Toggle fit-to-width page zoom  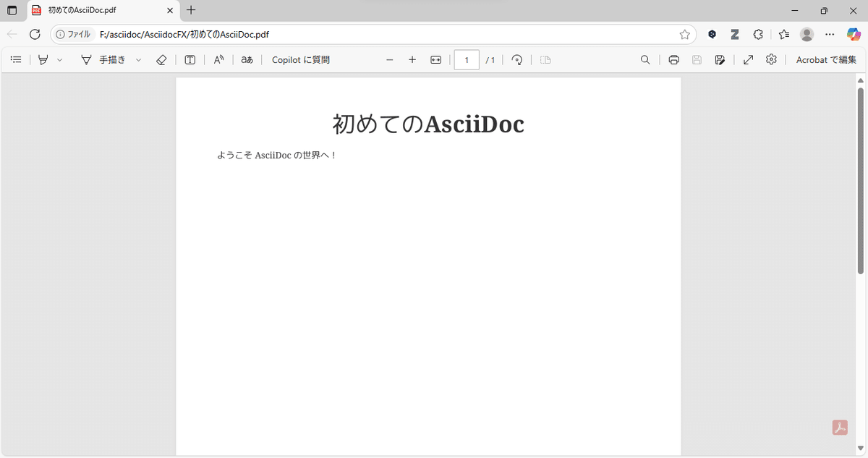435,59
